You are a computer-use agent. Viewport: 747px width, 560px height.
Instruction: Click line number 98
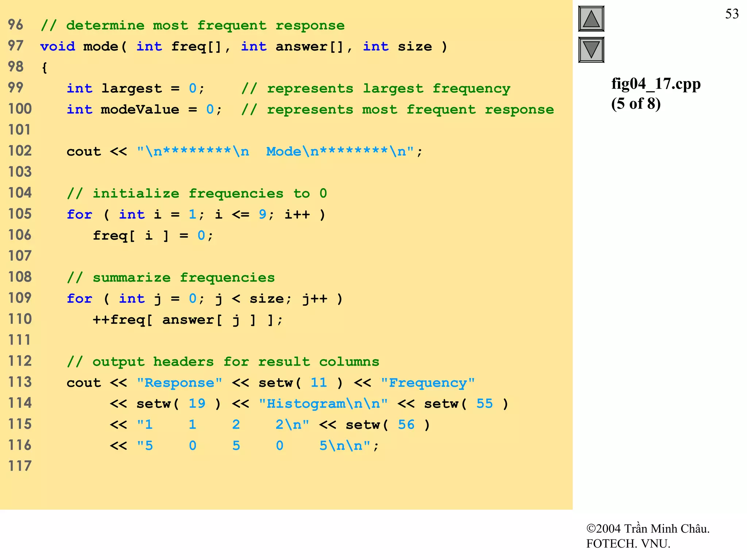(x=16, y=66)
